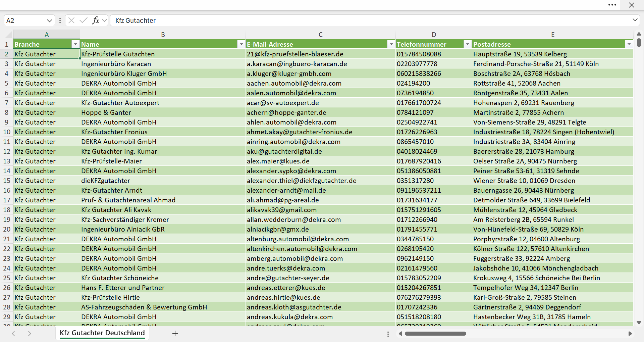644x342 pixels.
Task: Click the Cancel X icon in formula bar
Action: pos(71,20)
